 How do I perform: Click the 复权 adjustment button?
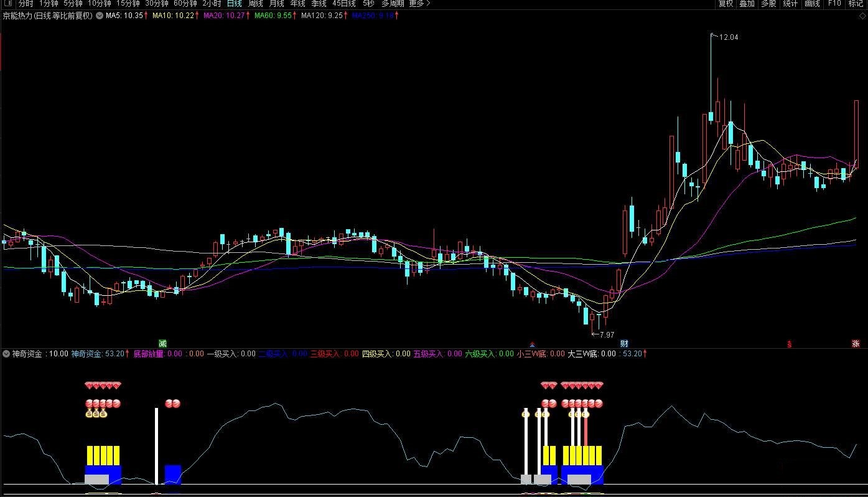click(726, 4)
